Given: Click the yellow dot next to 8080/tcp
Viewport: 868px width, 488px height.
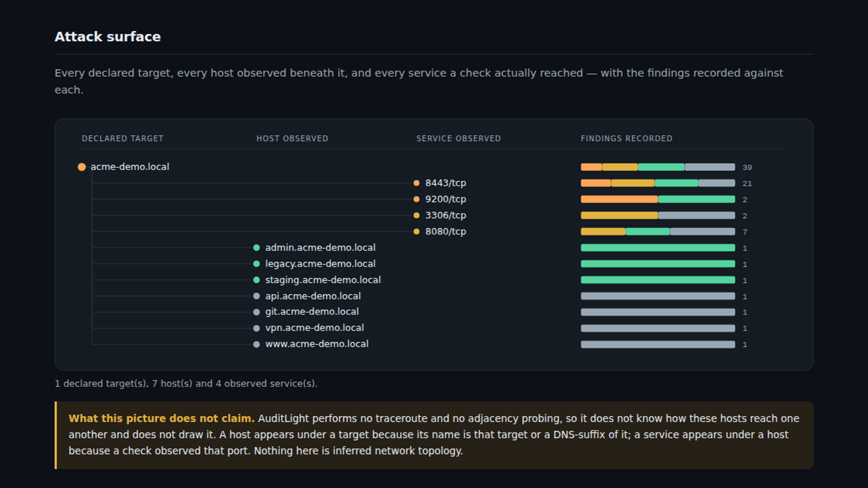Looking at the screenshot, I should [417, 231].
